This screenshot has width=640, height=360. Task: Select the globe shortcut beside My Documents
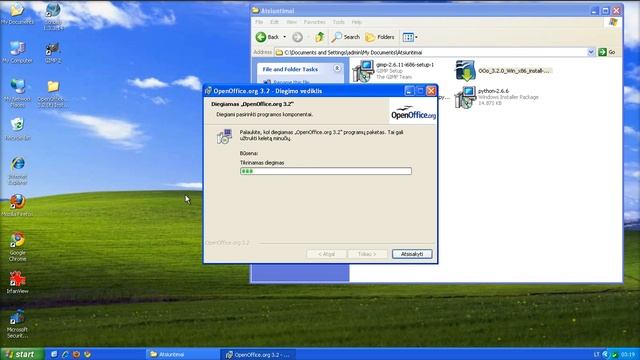coord(53,16)
